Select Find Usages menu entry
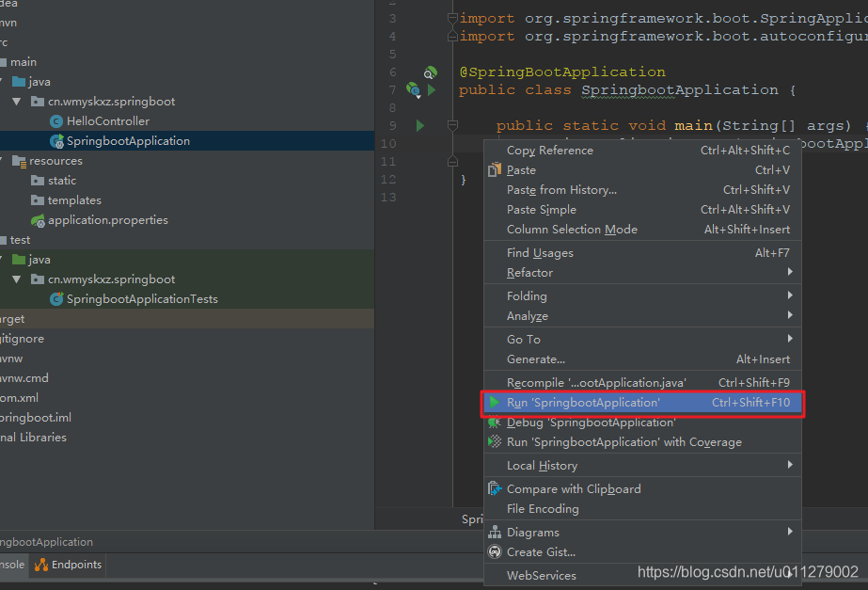Viewport: 868px width, 590px height. [642, 253]
